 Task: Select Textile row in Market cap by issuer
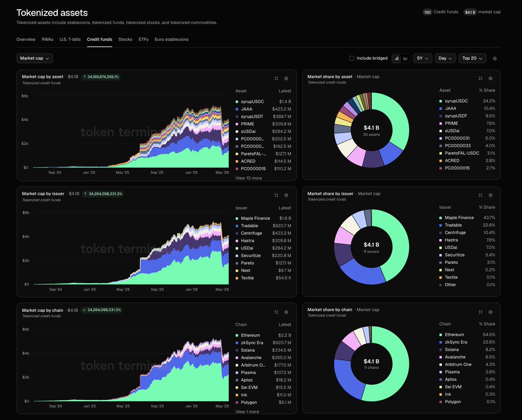click(x=263, y=278)
